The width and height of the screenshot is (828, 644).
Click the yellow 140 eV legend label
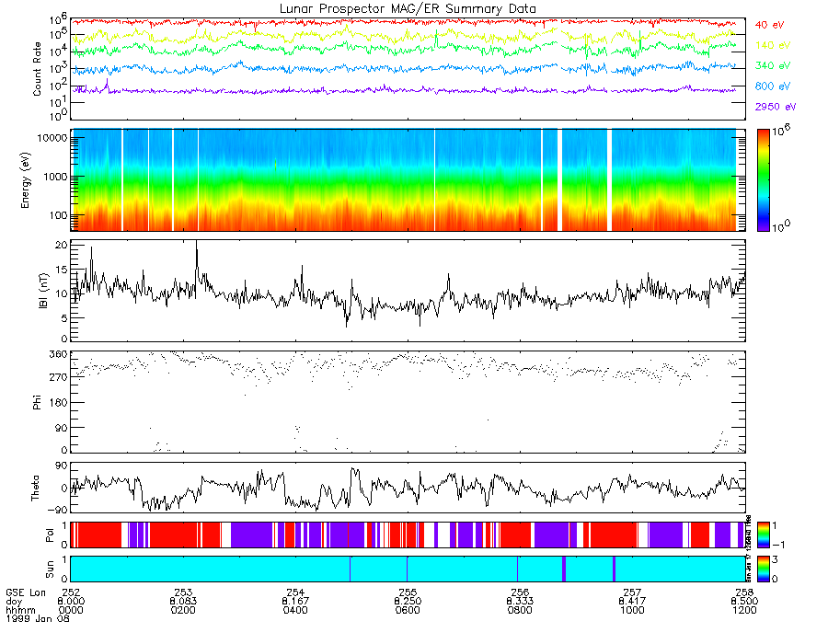[x=772, y=45]
